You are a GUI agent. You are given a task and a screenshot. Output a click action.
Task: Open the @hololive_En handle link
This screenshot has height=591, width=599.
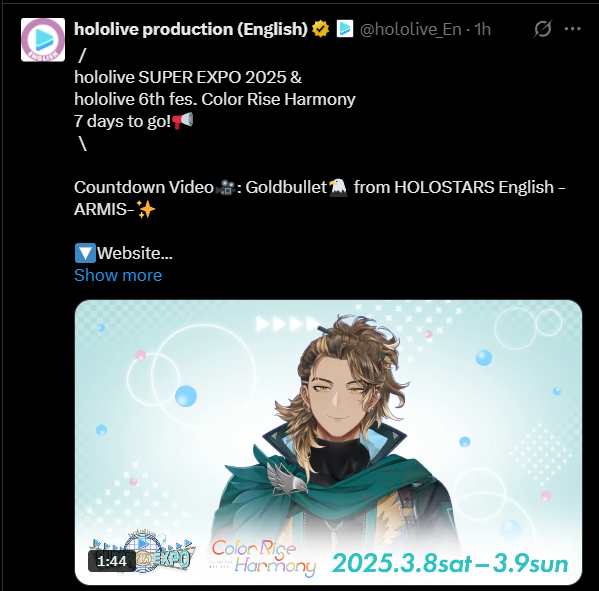[410, 29]
